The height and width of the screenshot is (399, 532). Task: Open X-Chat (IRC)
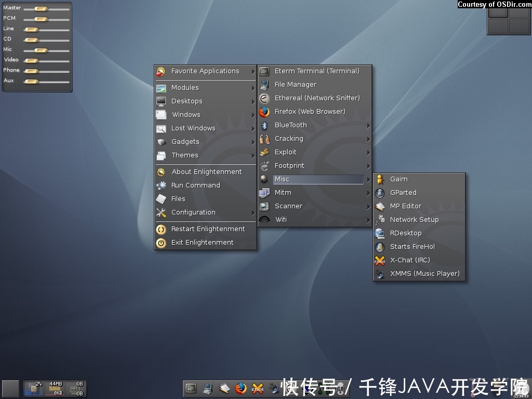[x=419, y=260]
